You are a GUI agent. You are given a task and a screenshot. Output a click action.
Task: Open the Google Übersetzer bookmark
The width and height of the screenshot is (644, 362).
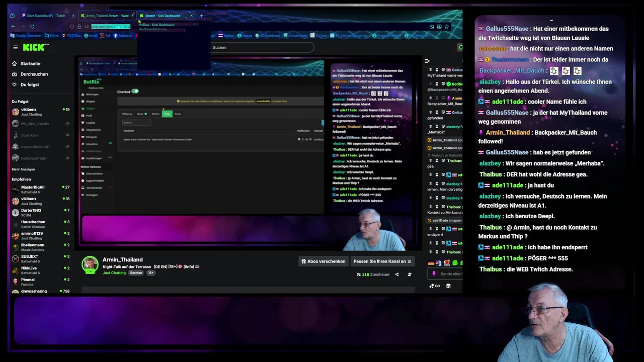click(x=27, y=36)
